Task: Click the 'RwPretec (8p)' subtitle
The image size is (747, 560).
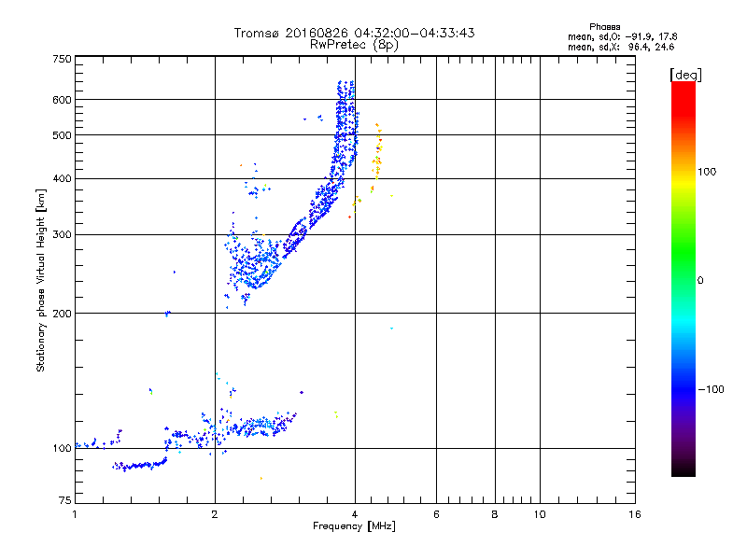Action: click(354, 45)
